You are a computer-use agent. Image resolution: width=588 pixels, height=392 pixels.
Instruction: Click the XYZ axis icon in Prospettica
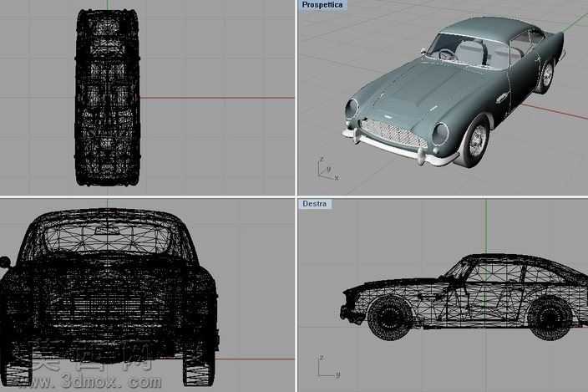(x=327, y=169)
